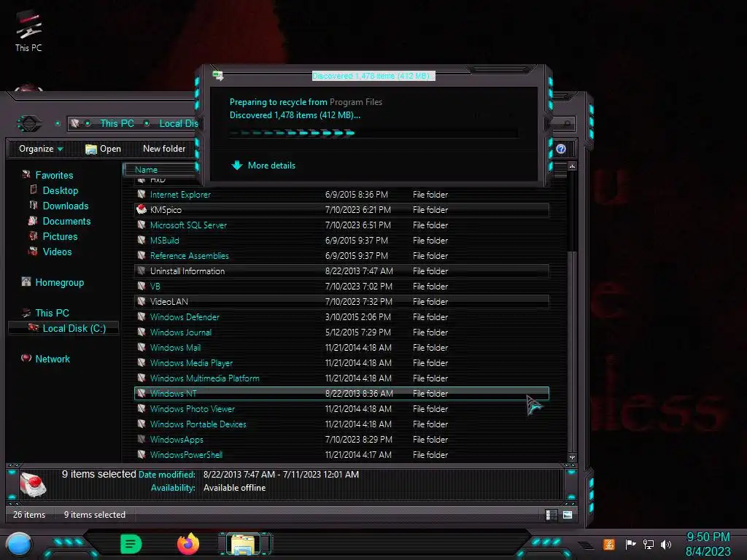The image size is (747, 560).
Task: Click the Homegroup icon in sidebar
Action: [x=26, y=282]
